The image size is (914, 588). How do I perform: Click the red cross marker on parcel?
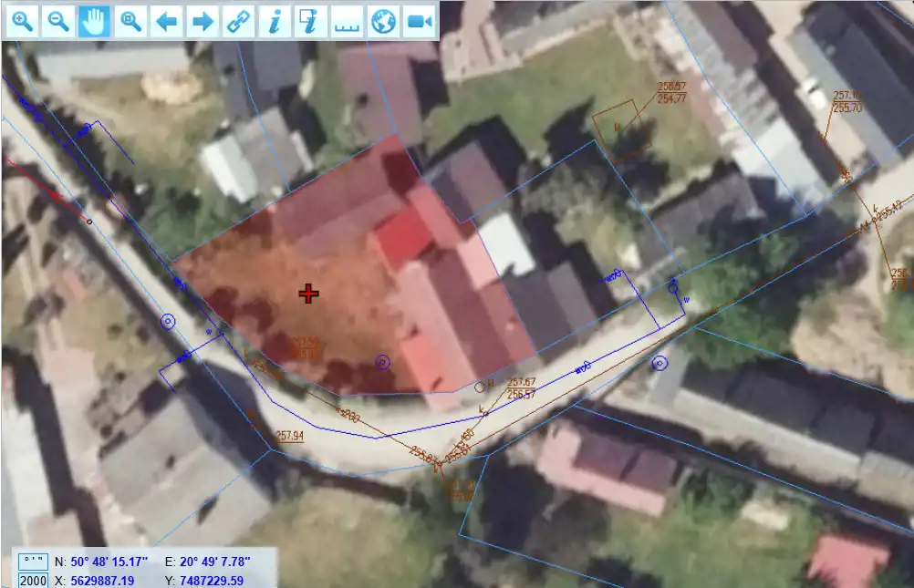309,293
